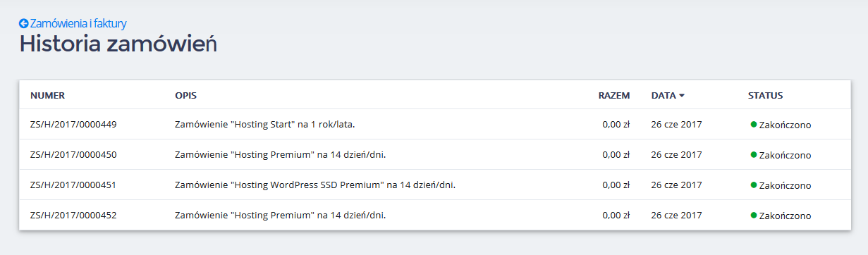Open order ZS/H/2017/0000450
Screen dimensions: 868x255
(73, 155)
